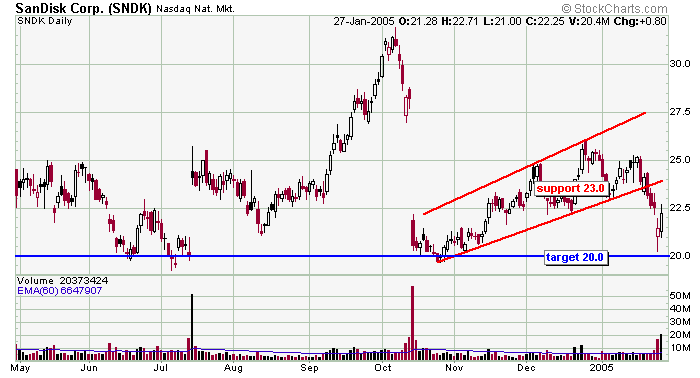Click the 'support 23.0' annotation label
This screenshot has height=378, width=700.
point(570,189)
